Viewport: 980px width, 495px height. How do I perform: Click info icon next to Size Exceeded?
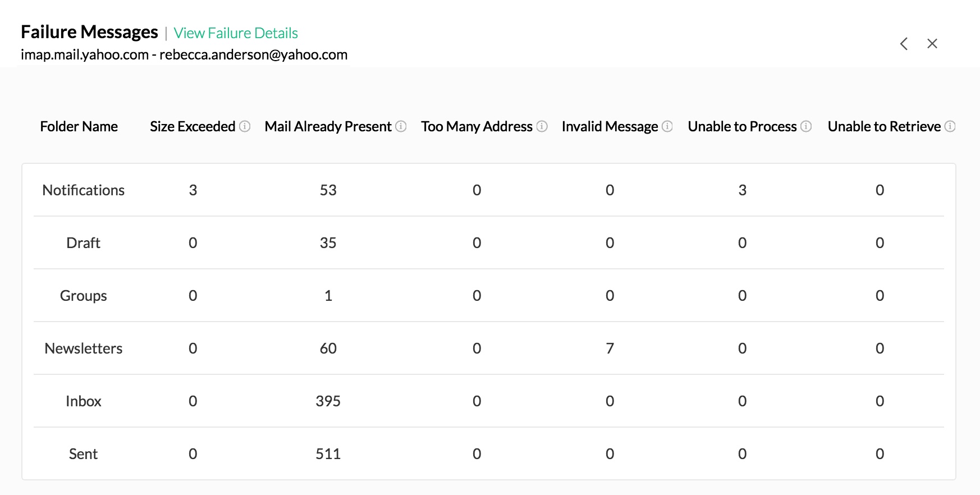point(245,126)
